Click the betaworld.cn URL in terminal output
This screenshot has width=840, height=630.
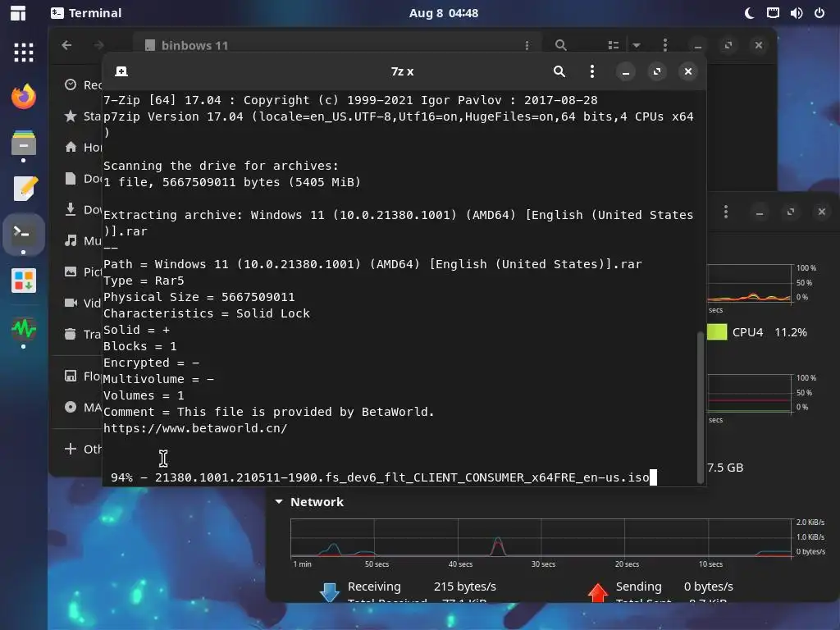point(195,428)
